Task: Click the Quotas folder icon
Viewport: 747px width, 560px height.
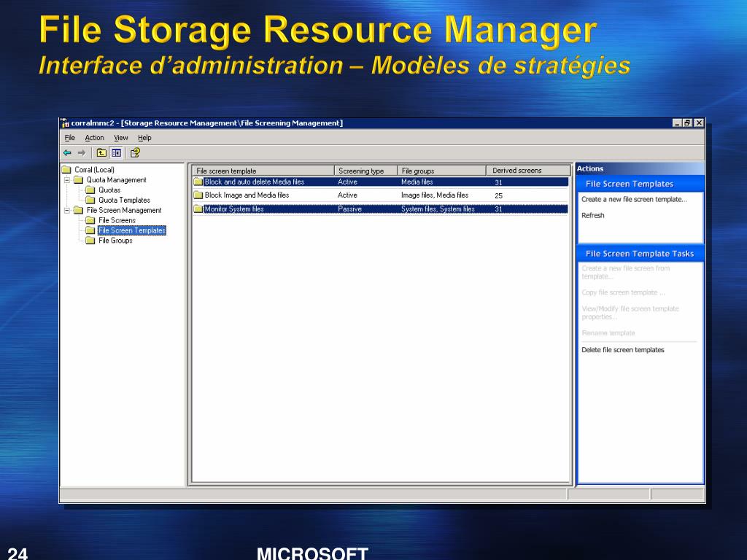Action: point(90,190)
